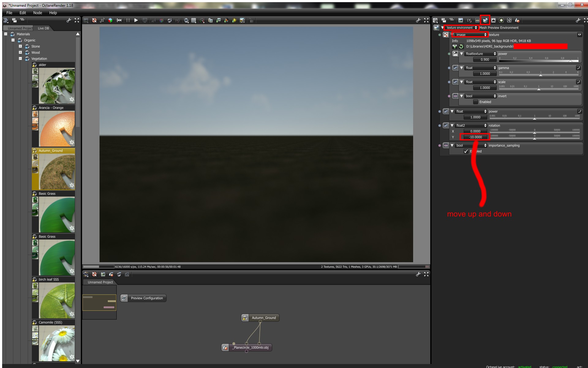Enable the invert checkbox
The height and width of the screenshot is (368, 588).
476,102
